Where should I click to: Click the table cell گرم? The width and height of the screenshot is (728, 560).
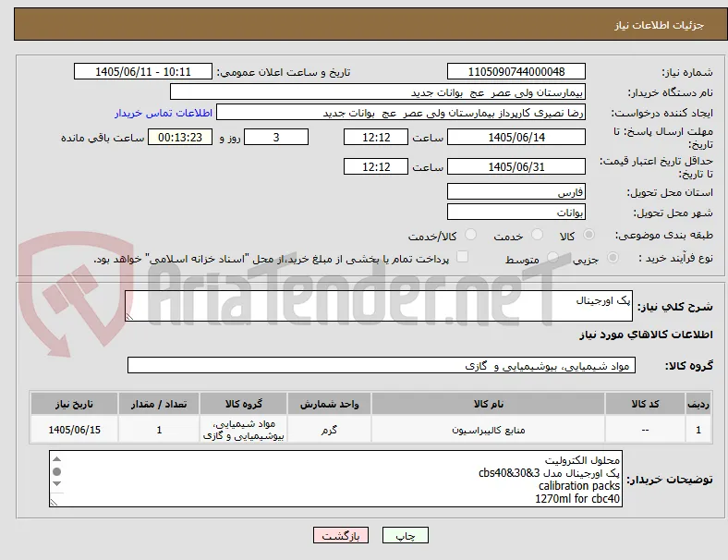pyautogui.click(x=329, y=430)
